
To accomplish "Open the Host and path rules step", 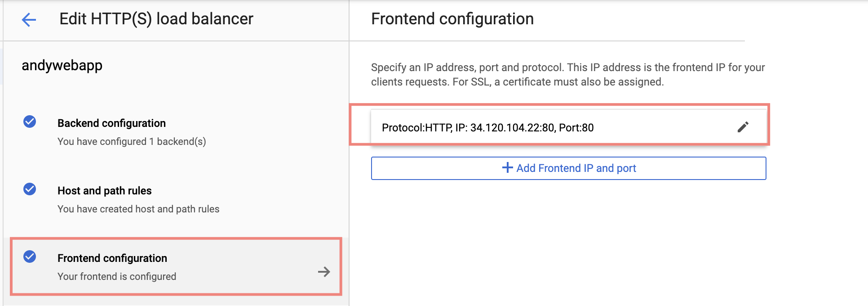I will 104,191.
